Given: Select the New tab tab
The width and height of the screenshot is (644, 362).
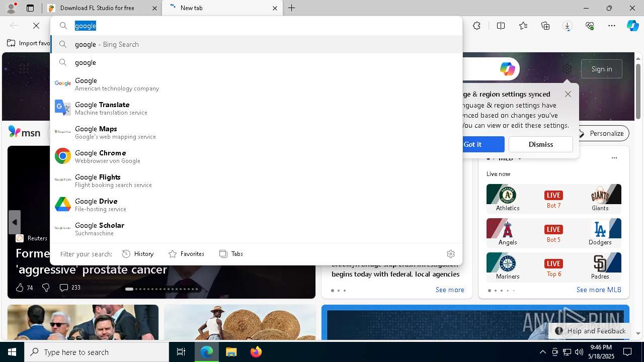Looking at the screenshot, I should (222, 8).
